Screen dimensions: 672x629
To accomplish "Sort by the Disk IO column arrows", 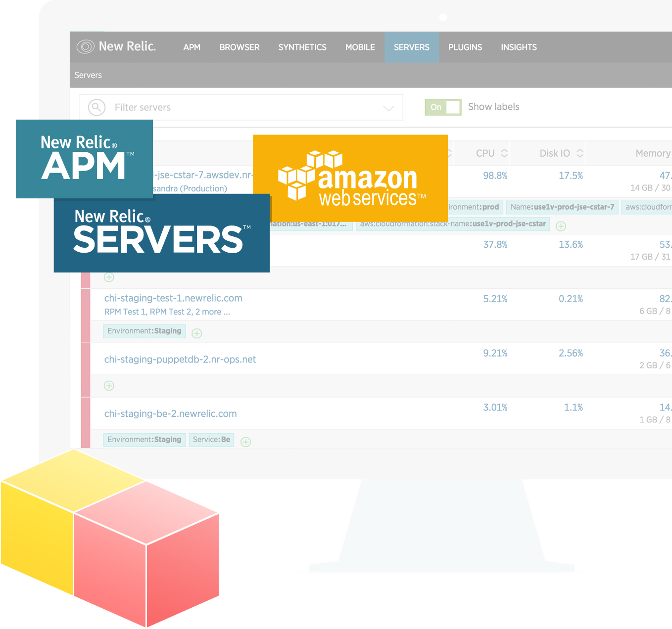I will [580, 153].
